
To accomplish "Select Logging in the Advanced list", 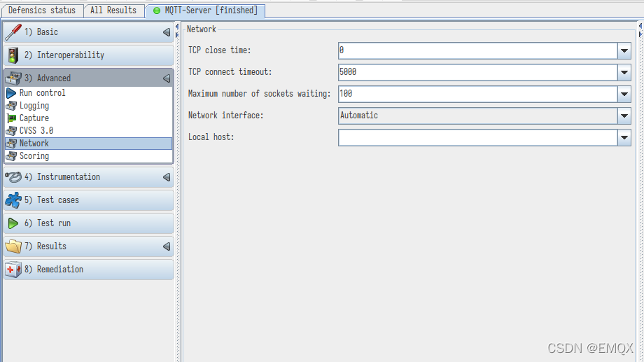I will point(34,106).
